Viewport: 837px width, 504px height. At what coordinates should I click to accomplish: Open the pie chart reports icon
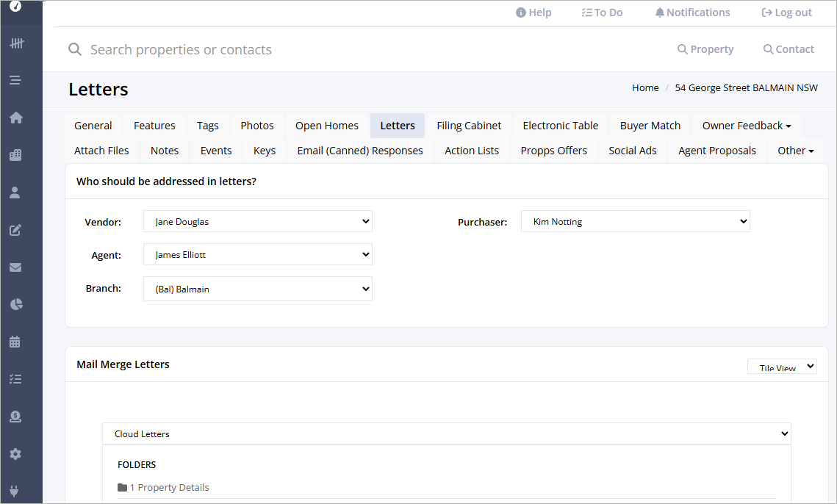coord(15,304)
